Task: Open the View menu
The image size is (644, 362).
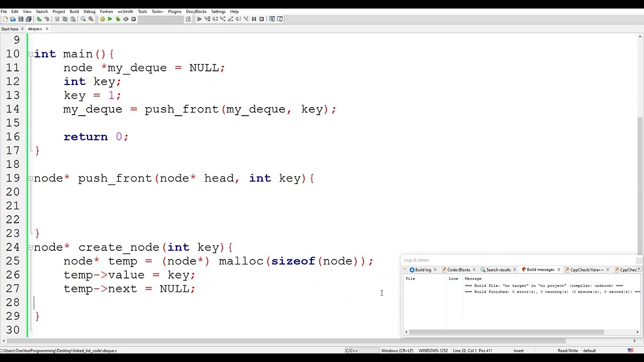Action: [x=27, y=11]
